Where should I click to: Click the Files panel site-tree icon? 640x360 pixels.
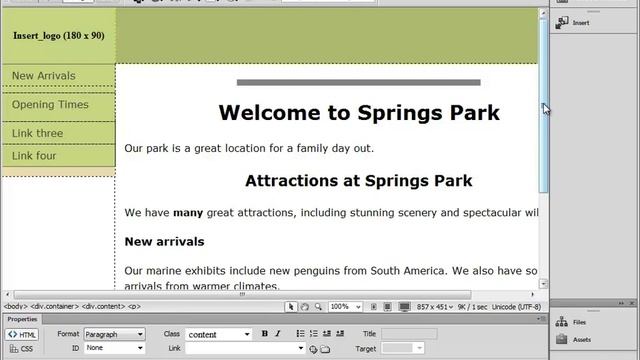click(x=562, y=322)
